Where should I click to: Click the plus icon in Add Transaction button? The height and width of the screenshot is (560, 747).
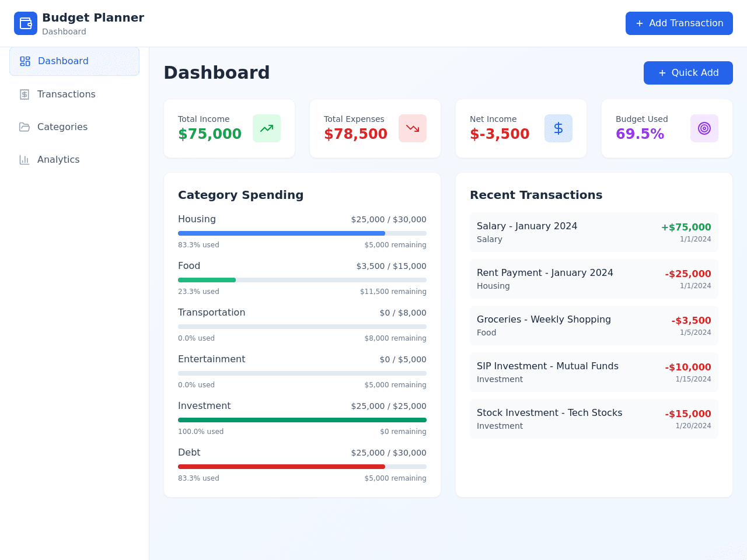click(640, 23)
